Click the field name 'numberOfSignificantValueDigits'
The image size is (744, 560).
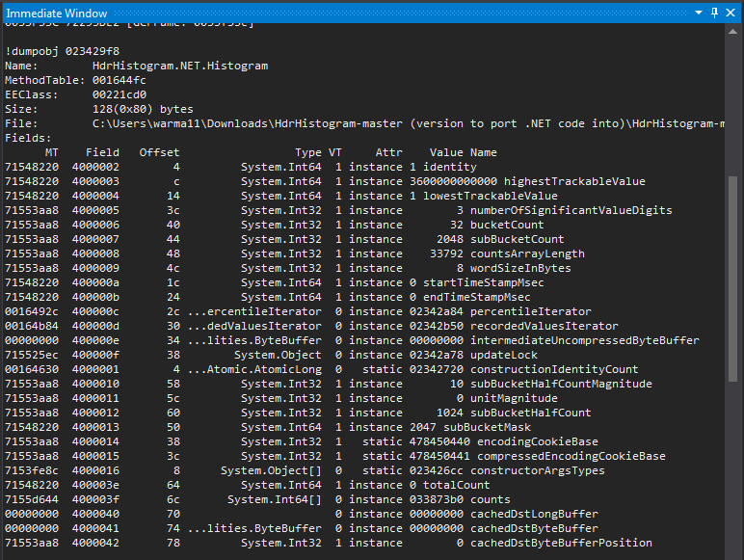(571, 211)
